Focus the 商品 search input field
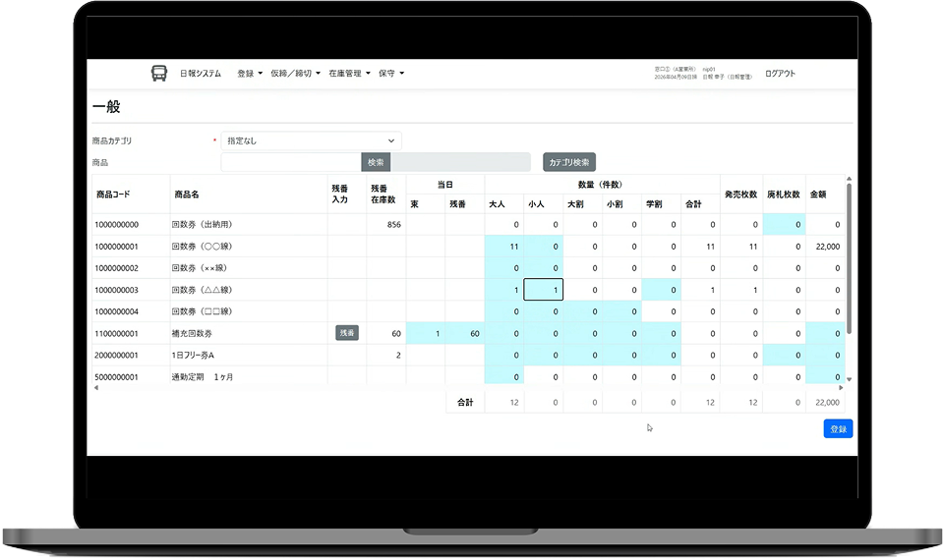Image resolution: width=944 pixels, height=560 pixels. (291, 162)
